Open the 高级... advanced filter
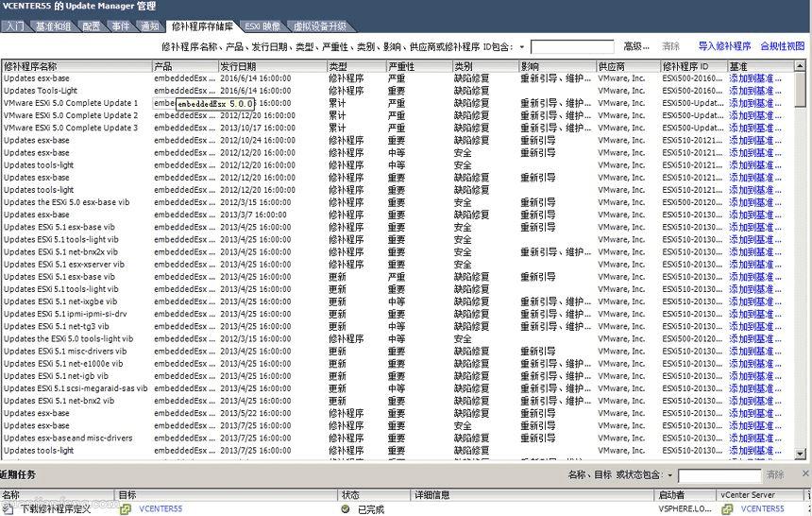812x516 pixels. tap(636, 46)
